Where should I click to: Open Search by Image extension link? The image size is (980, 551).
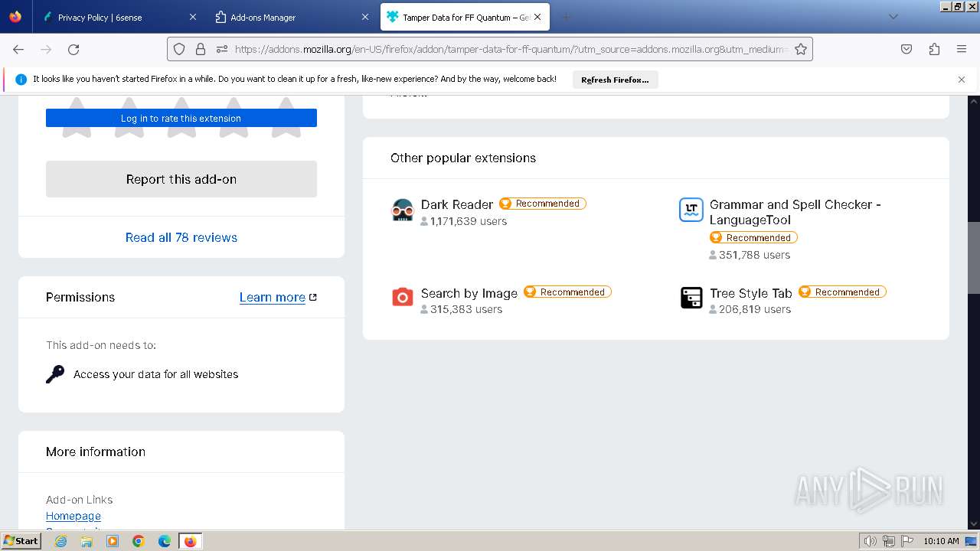(469, 293)
